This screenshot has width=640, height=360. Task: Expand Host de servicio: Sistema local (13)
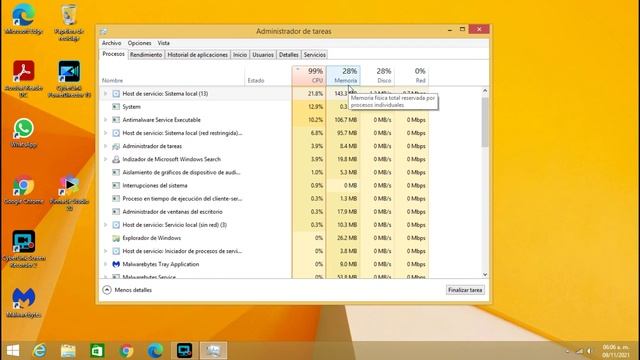(x=106, y=93)
